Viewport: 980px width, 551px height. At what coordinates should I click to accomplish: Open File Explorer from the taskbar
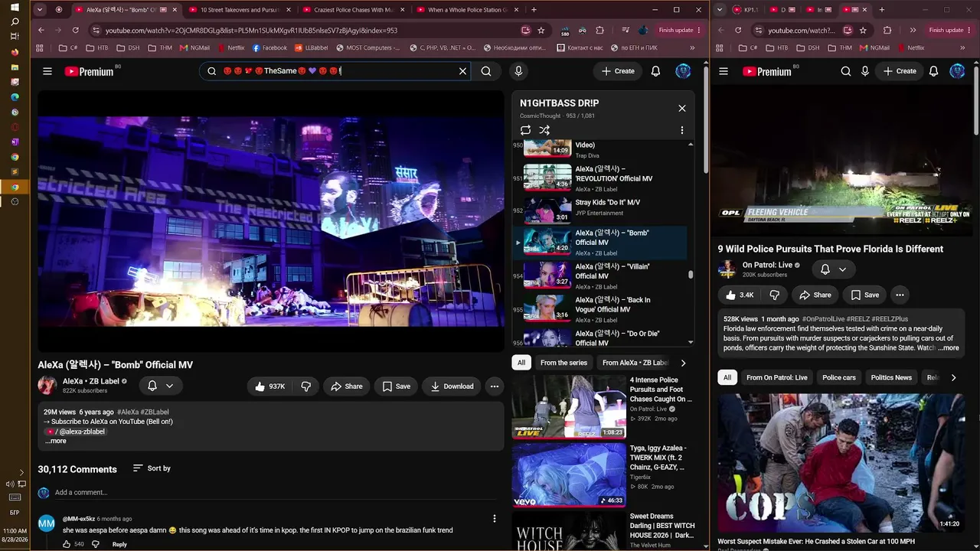[15, 67]
